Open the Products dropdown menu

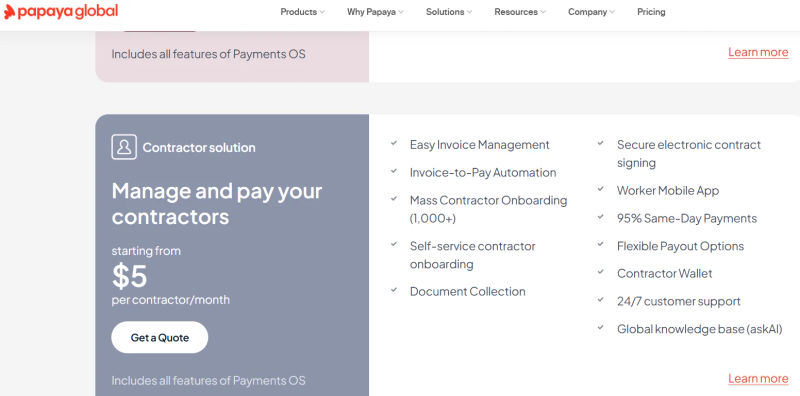302,12
